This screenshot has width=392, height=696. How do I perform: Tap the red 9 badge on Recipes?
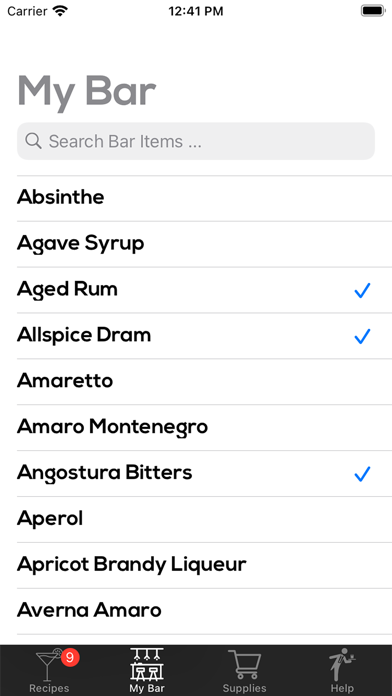70,656
